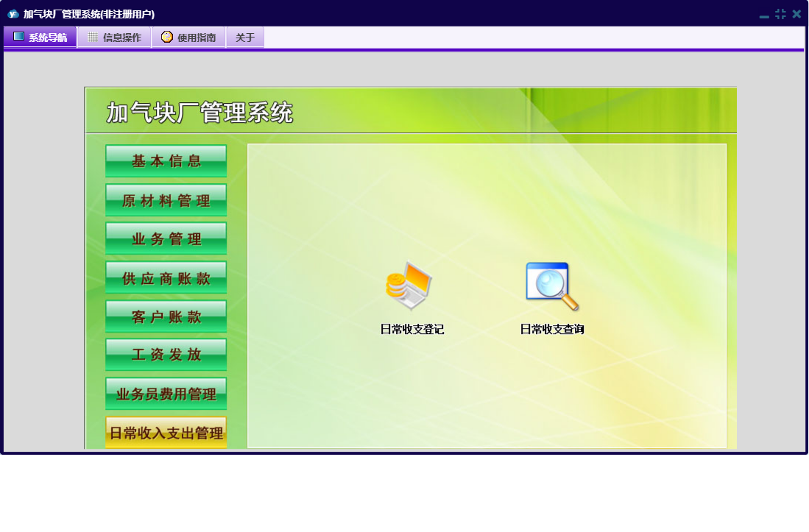Close the 加气块厂管理系统 window

[796, 14]
